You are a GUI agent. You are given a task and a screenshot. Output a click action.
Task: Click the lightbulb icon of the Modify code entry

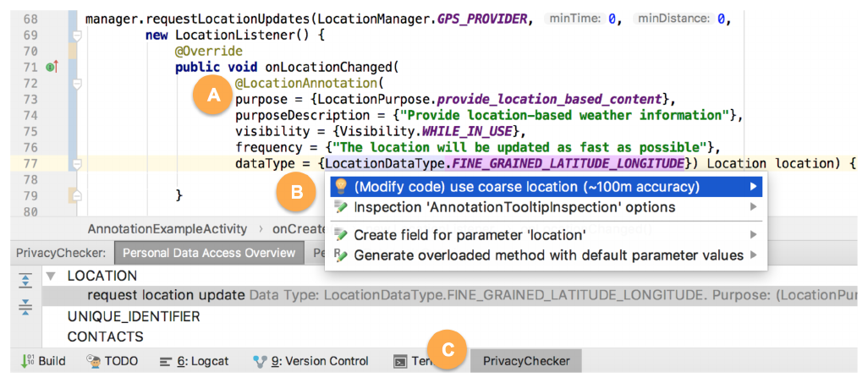click(341, 187)
